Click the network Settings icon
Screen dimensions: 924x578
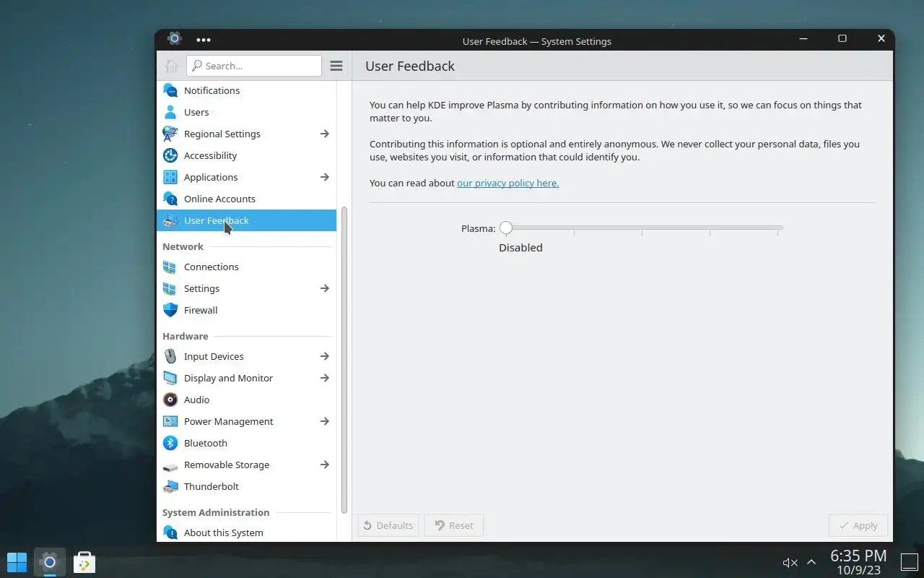click(x=170, y=288)
